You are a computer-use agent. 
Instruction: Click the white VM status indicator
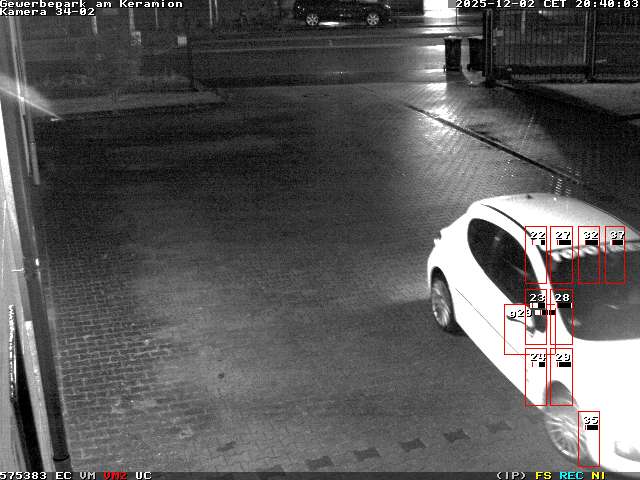[x=88, y=475]
